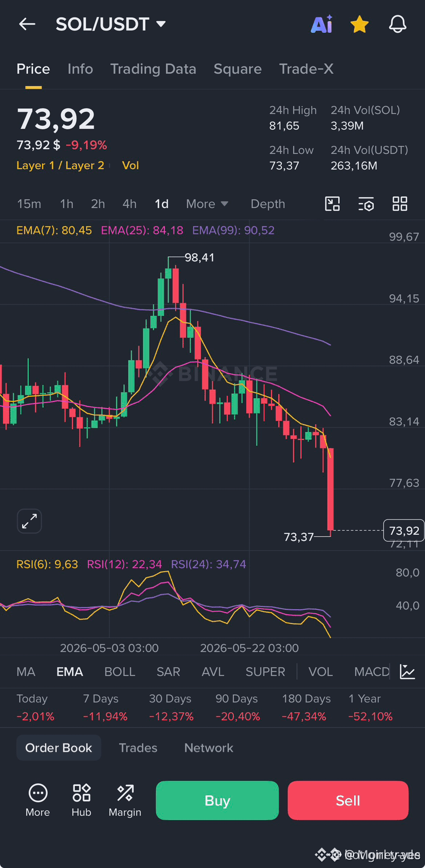The image size is (425, 868).
Task: Click the EMA(7): 80,45 legend
Action: click(54, 230)
